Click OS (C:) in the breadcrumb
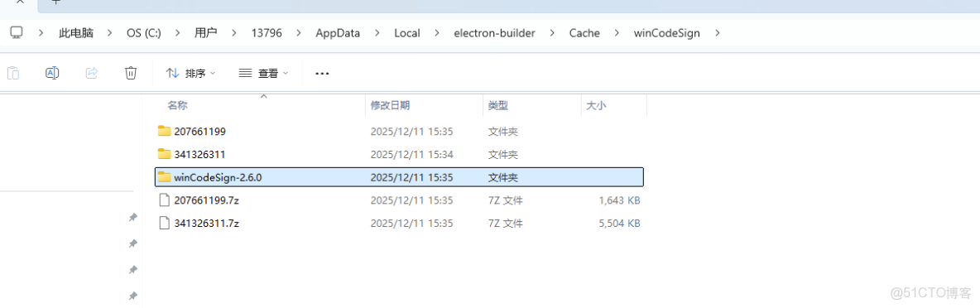980x308 pixels. [144, 33]
